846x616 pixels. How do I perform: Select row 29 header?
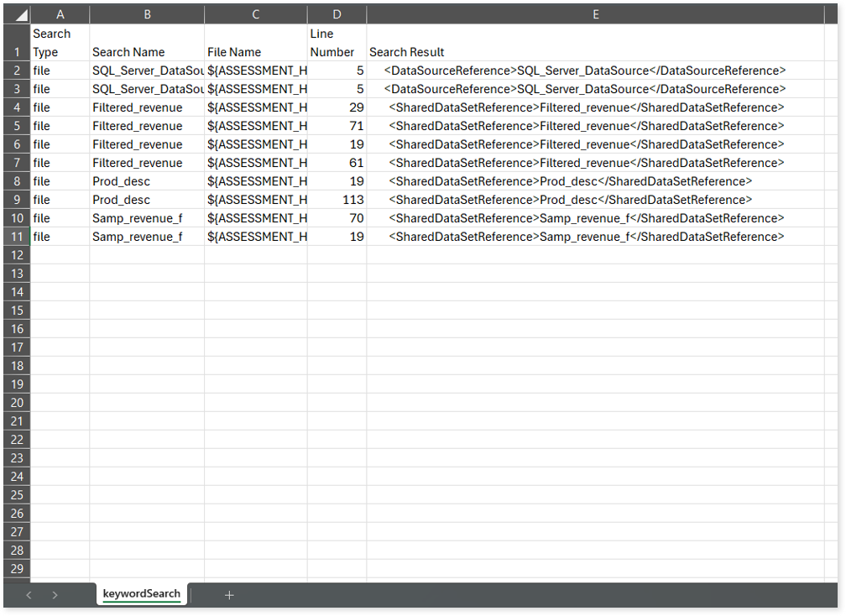tap(17, 569)
